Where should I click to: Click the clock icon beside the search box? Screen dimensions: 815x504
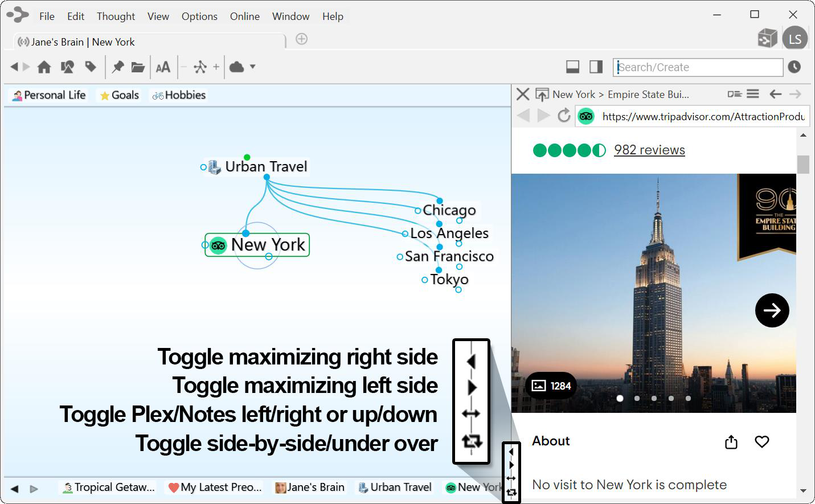click(x=794, y=67)
